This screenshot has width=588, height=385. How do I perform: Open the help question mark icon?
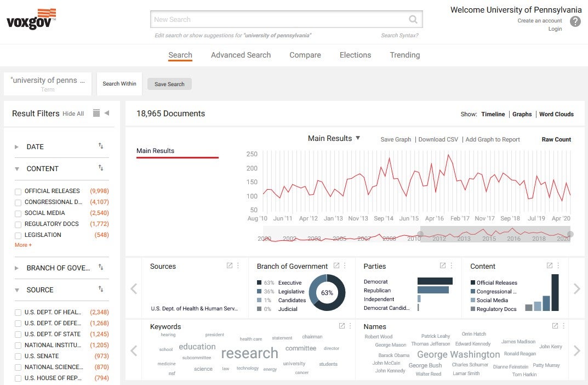[575, 21]
